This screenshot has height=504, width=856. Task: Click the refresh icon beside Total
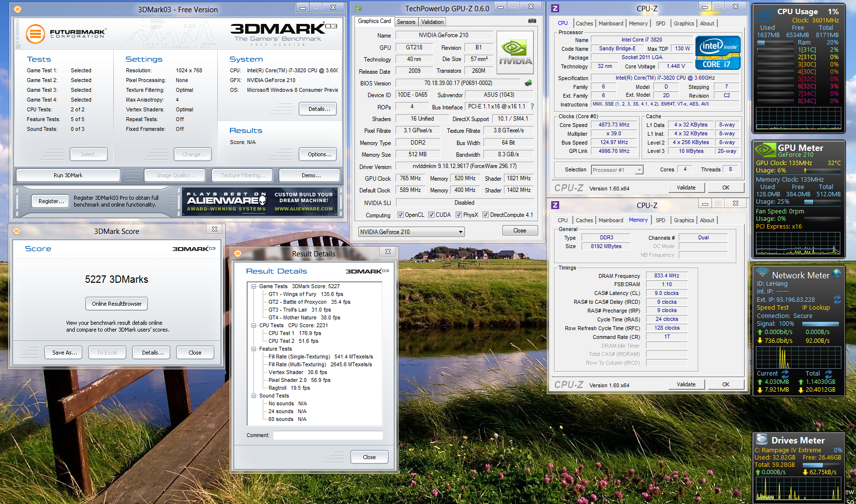pos(828,374)
